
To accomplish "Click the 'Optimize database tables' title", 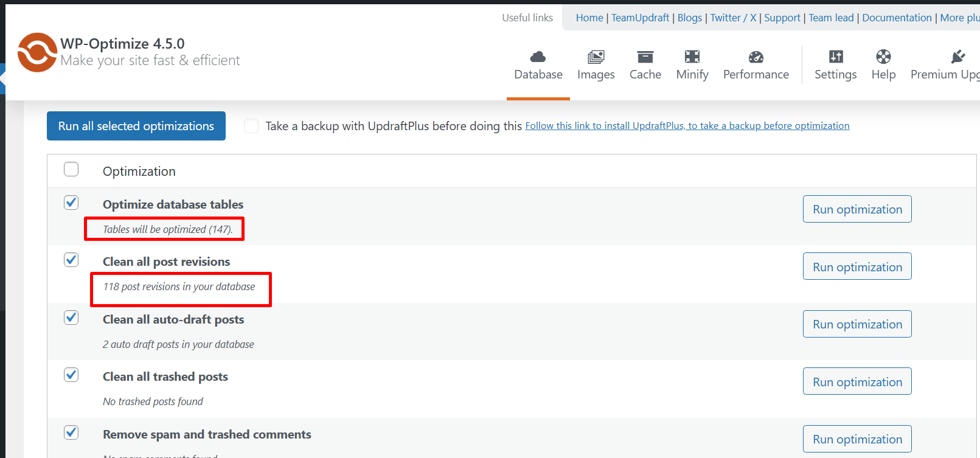I will [173, 204].
